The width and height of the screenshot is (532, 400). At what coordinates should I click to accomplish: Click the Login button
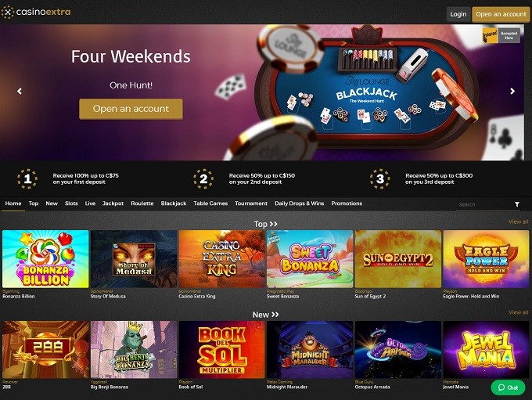click(458, 14)
